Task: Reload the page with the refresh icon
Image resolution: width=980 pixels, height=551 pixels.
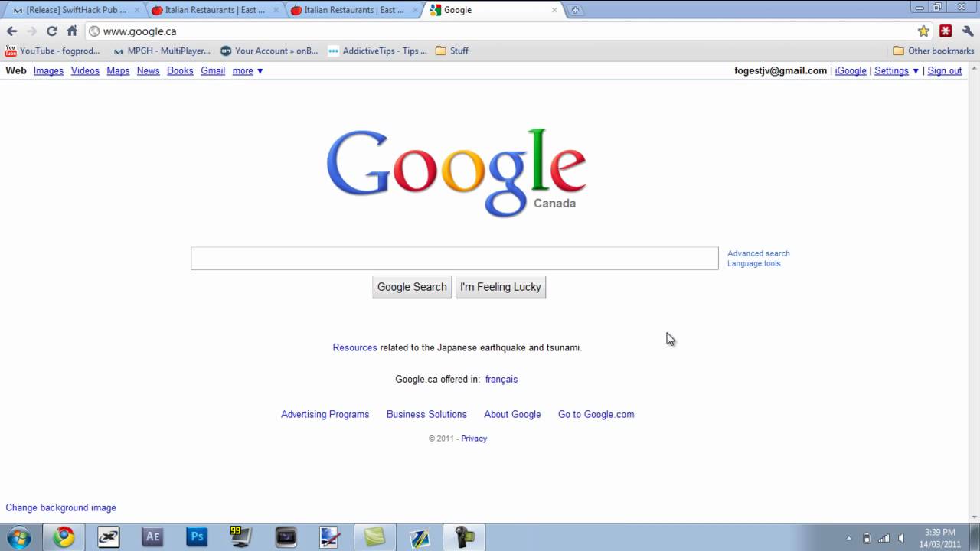Action: pos(52,31)
